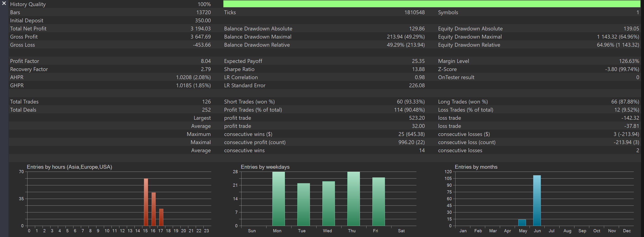
Task: Select the Gross Profit value 3 647.69
Action: [x=200, y=37]
